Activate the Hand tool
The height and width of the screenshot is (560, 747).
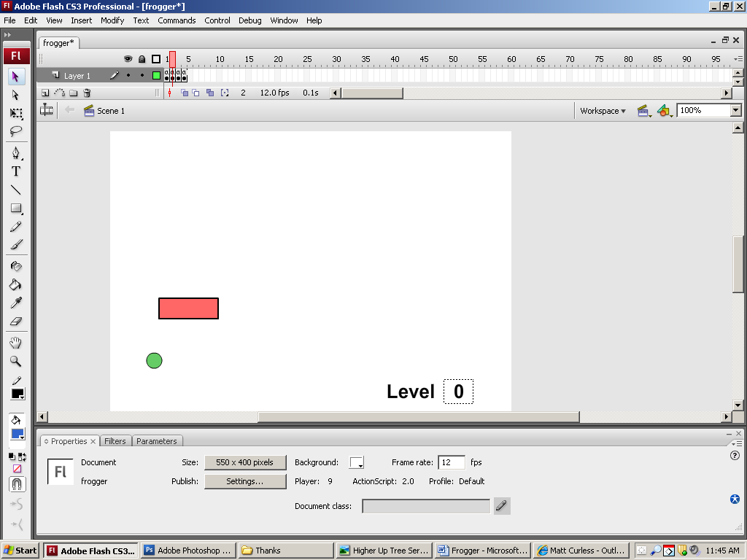point(16,343)
